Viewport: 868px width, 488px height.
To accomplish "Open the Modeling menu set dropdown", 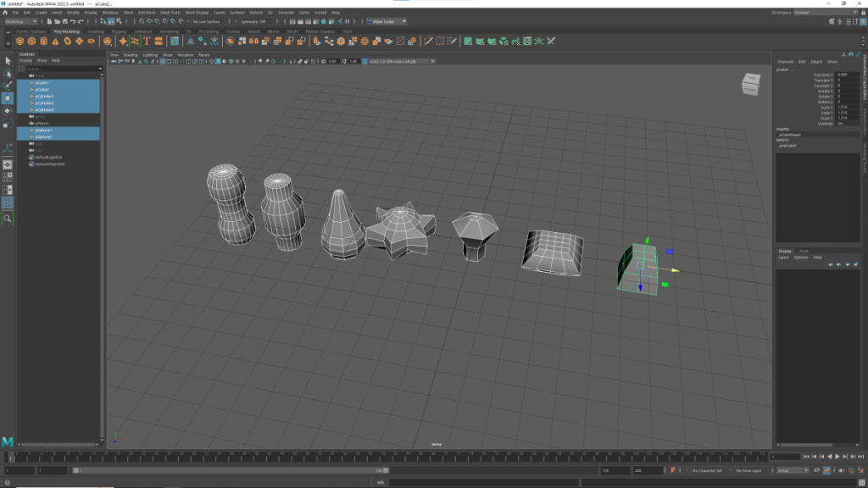I will pos(22,21).
